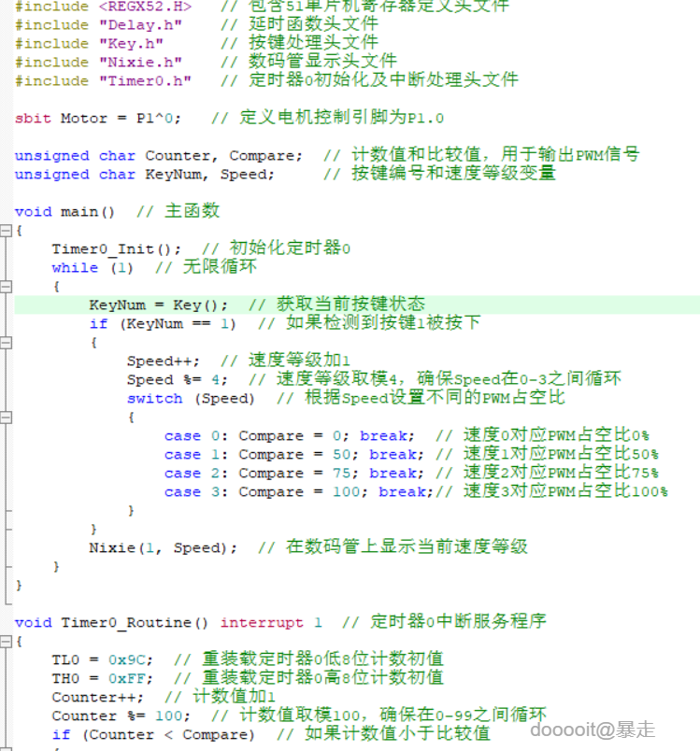Screen dimensions: 700x751
Task: Click the case 2: Compare = 75 line
Action: 294,474
